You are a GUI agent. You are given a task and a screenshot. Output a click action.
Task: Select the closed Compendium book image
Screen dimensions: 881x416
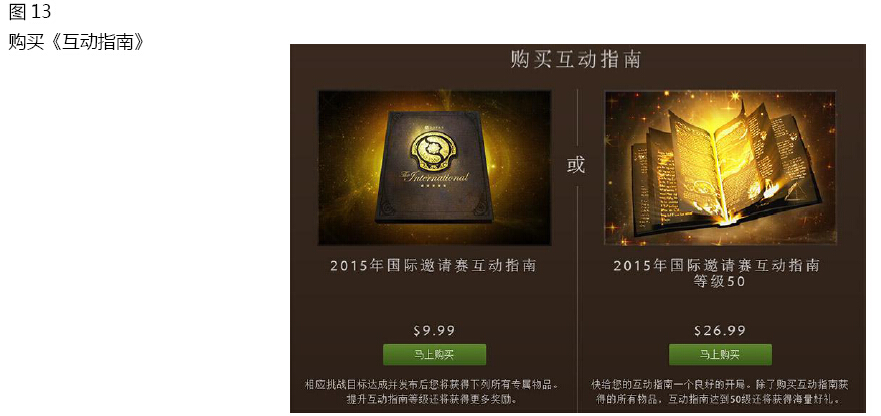434,168
